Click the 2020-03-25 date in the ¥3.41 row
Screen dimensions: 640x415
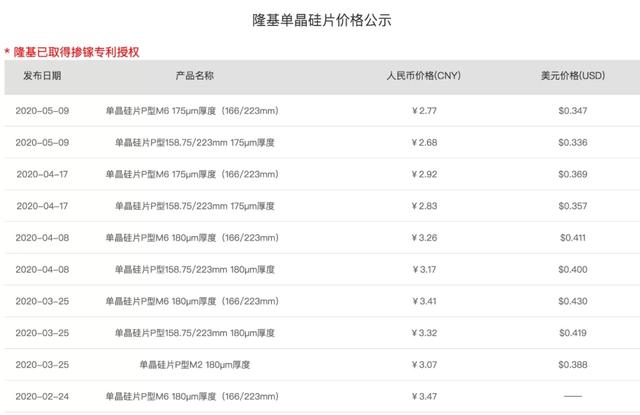[x=42, y=301]
